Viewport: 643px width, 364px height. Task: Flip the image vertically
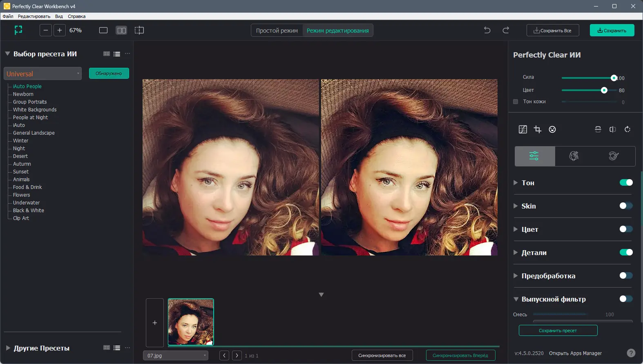(x=598, y=129)
